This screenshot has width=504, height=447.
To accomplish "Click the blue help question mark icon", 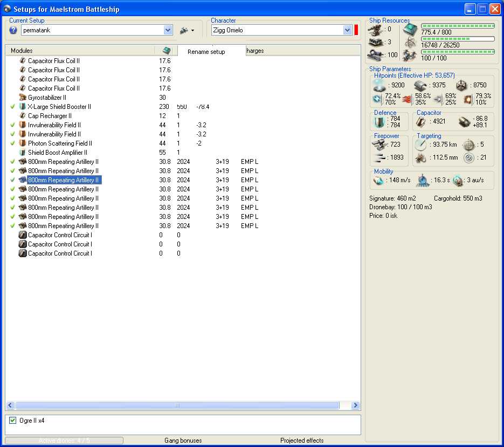I will click(x=13, y=30).
